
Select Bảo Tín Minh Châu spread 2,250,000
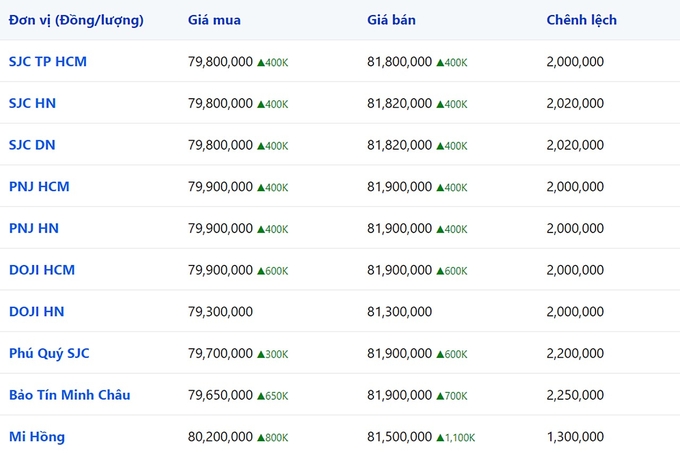(x=575, y=395)
